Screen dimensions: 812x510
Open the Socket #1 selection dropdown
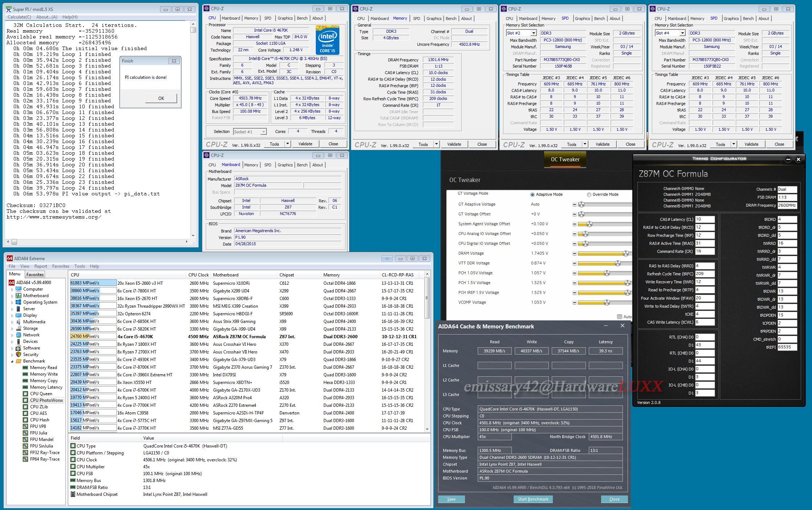tap(264, 131)
